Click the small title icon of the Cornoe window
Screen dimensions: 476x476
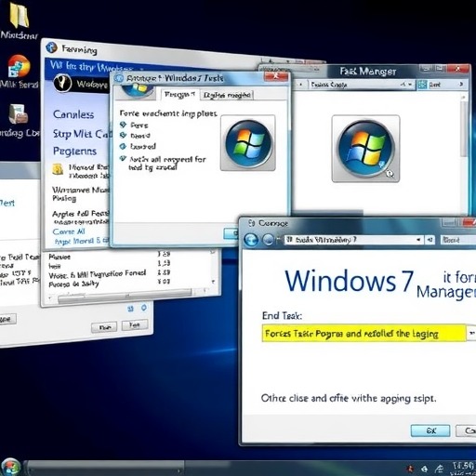252,223
